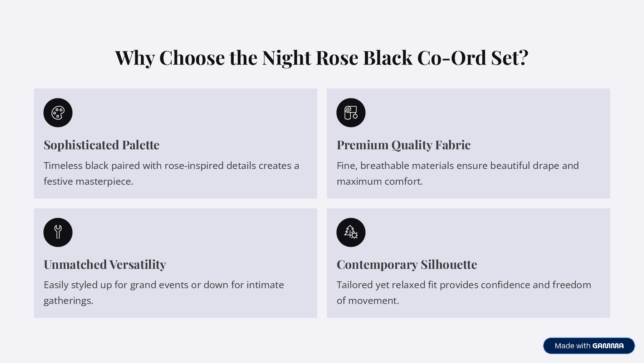This screenshot has height=363, width=644.
Task: Select the slide title about Night Rose
Action: click(321, 58)
